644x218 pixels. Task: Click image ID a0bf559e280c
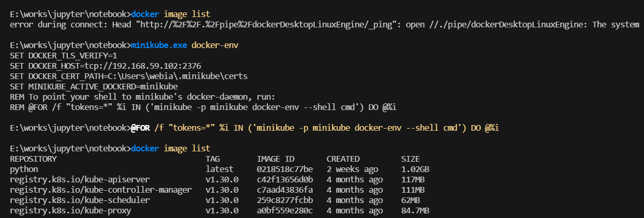(x=285, y=210)
